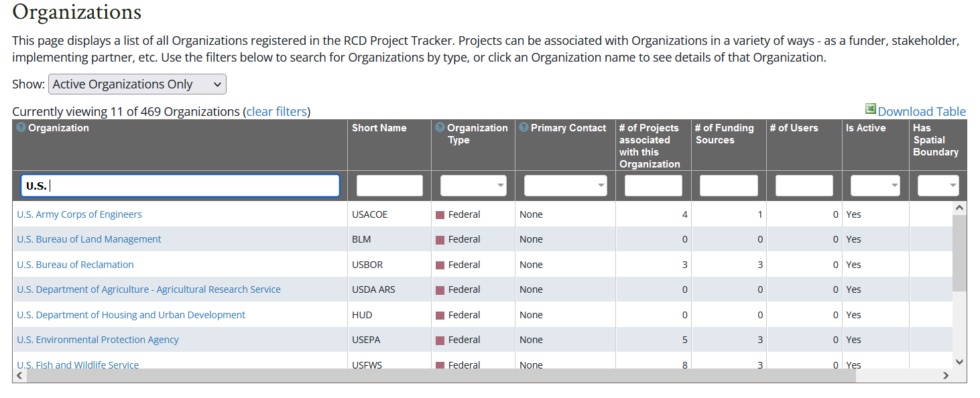The height and width of the screenshot is (398, 980).
Task: Sort by the Short Name column header
Action: pyautogui.click(x=379, y=128)
